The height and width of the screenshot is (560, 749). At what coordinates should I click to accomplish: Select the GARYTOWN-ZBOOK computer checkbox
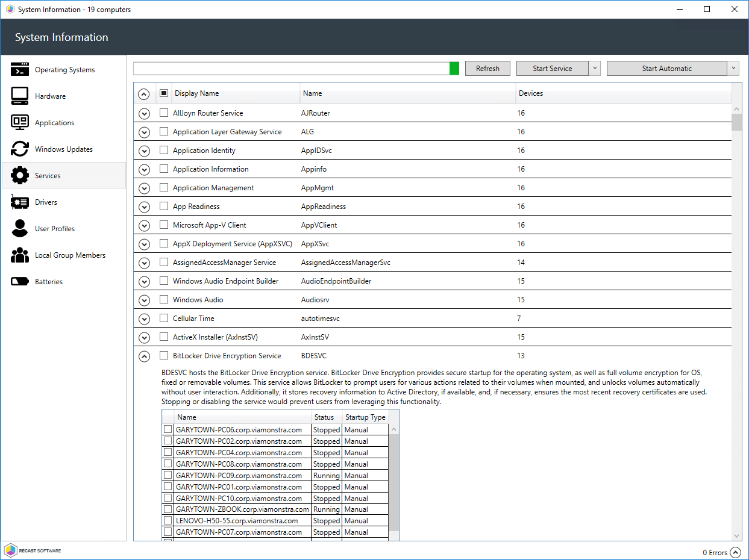(168, 509)
